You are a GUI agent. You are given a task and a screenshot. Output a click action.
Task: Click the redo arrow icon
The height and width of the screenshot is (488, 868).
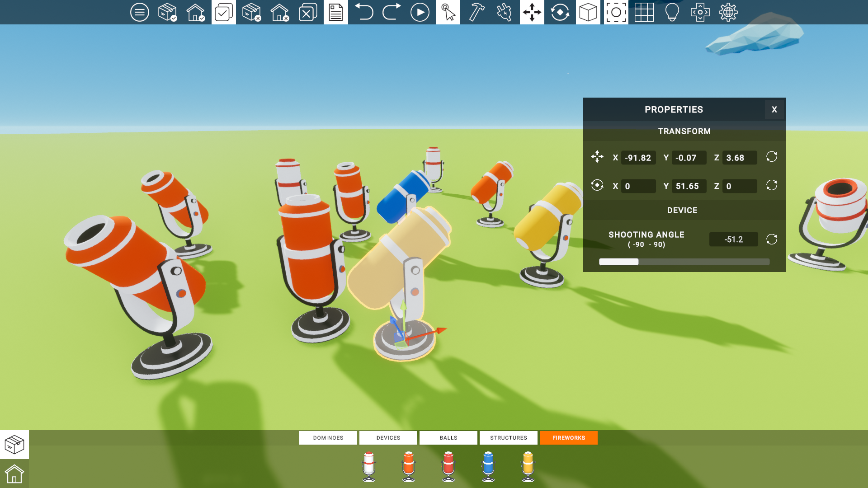pyautogui.click(x=392, y=12)
